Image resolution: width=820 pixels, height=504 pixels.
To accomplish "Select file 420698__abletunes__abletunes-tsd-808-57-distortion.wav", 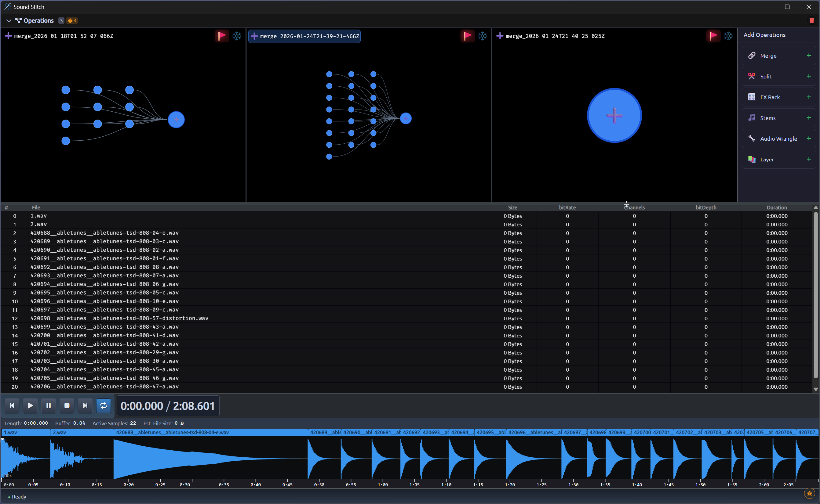I will 119,318.
